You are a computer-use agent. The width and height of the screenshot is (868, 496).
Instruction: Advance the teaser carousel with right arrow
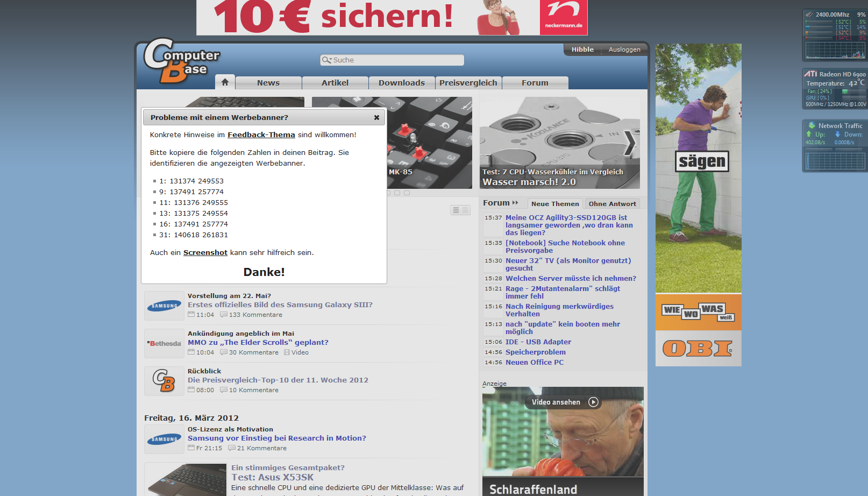630,143
